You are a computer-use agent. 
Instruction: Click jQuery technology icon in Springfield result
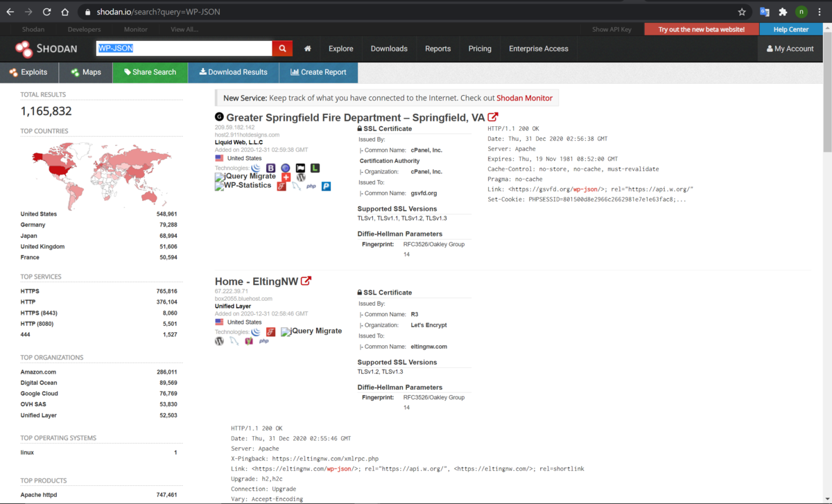click(256, 168)
